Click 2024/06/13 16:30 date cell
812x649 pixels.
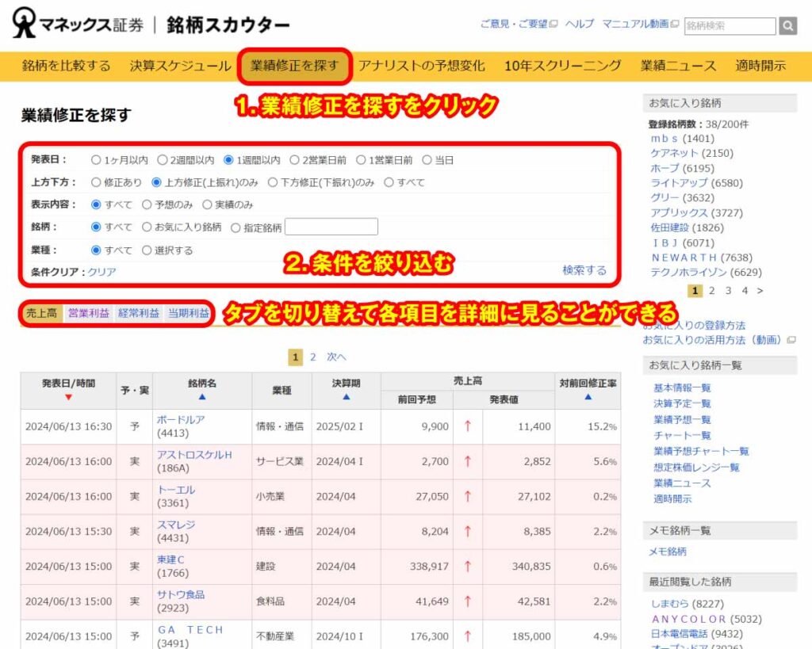pos(68,426)
